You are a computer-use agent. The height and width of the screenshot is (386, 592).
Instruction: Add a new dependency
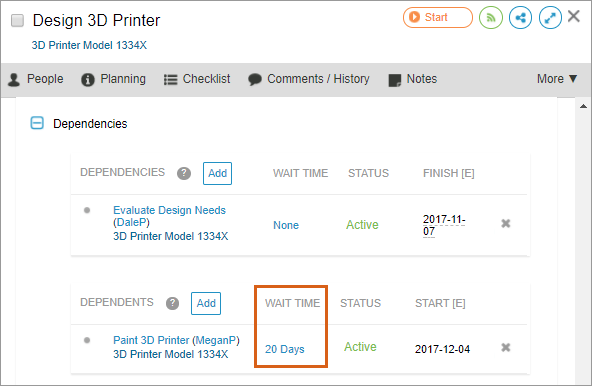click(x=217, y=173)
